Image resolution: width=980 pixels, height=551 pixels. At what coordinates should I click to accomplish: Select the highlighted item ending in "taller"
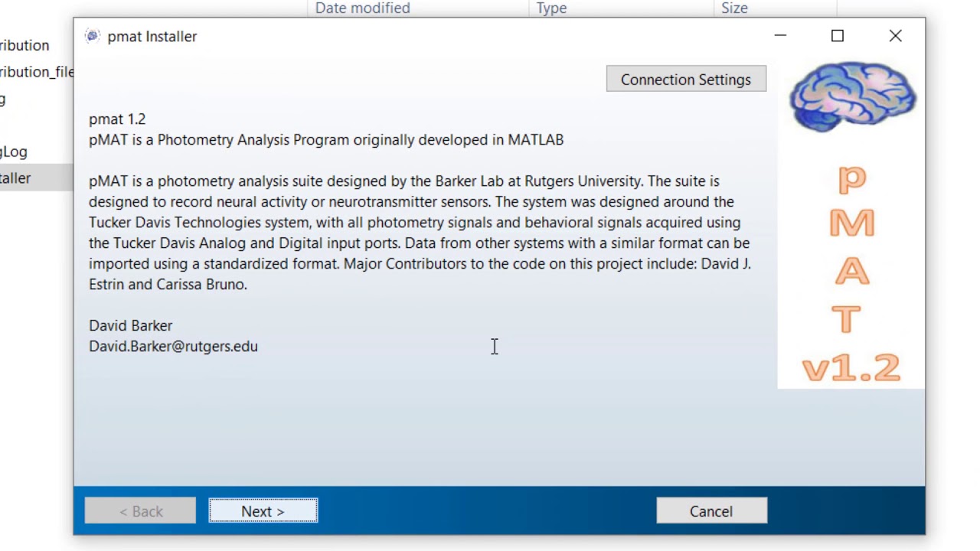point(15,178)
